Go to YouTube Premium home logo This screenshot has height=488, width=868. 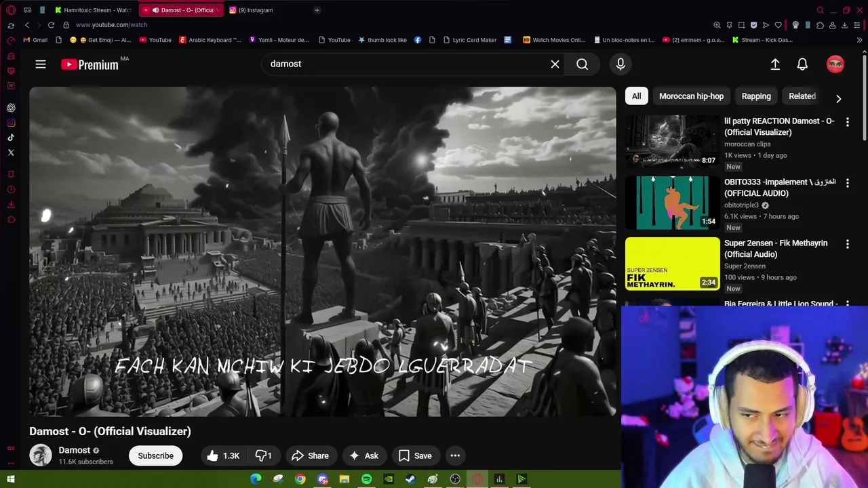coord(90,64)
